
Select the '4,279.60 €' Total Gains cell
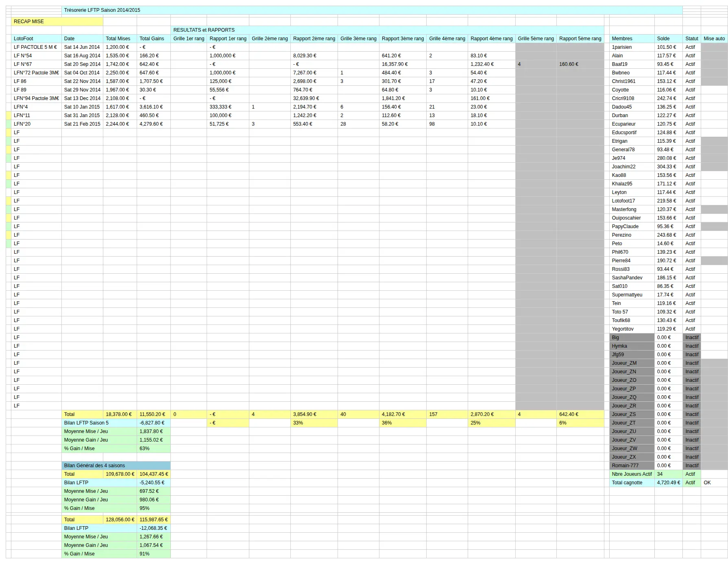[154, 124]
